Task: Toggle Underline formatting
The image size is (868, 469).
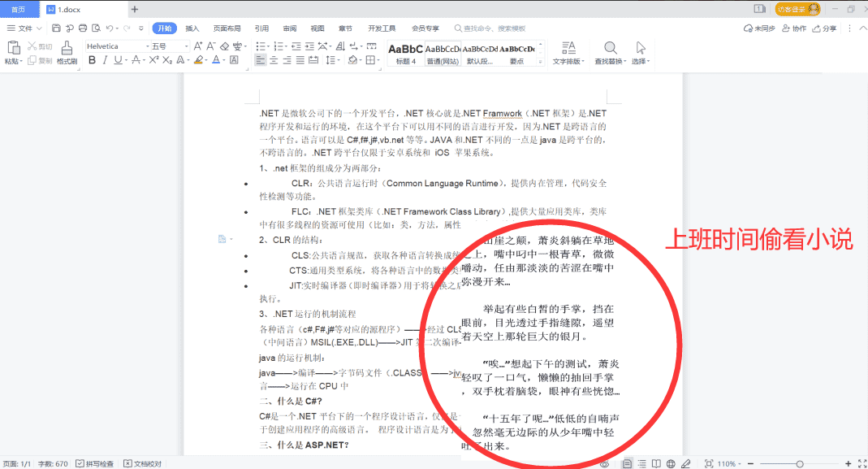Action: 118,60
